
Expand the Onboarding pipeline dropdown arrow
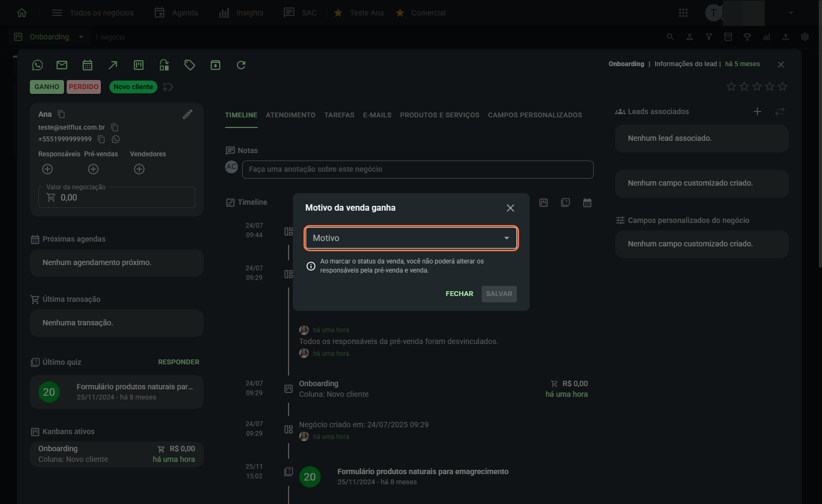pyautogui.click(x=81, y=37)
